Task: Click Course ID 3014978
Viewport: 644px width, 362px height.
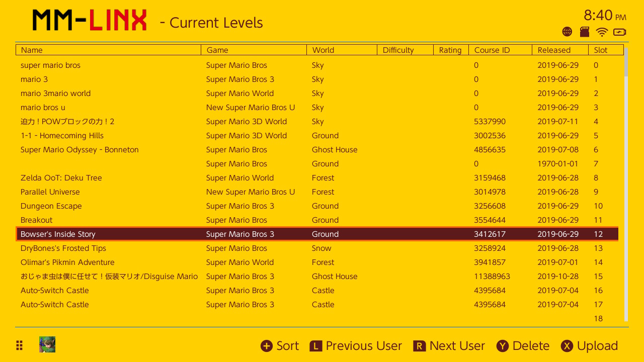Action: click(490, 192)
